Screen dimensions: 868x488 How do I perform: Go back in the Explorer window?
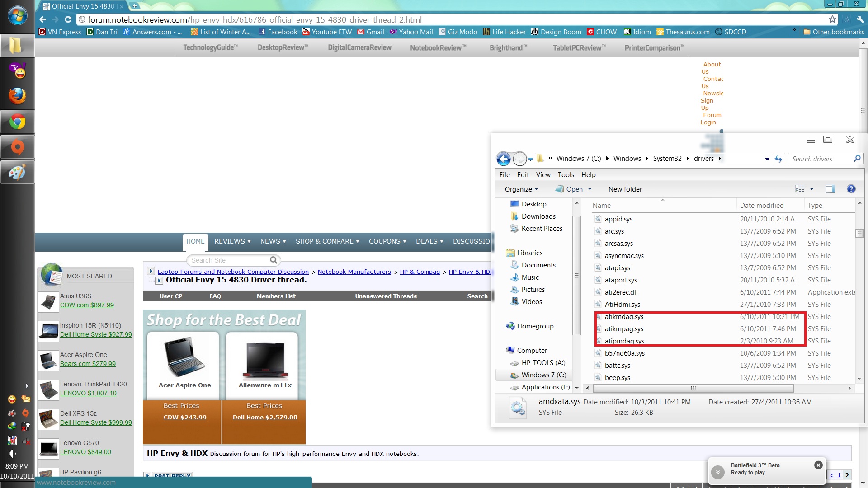pyautogui.click(x=504, y=159)
